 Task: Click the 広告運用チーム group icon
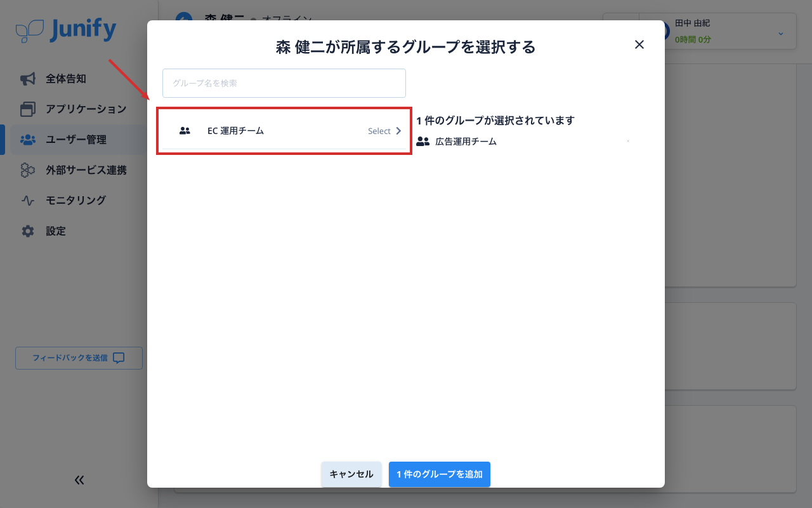click(422, 142)
